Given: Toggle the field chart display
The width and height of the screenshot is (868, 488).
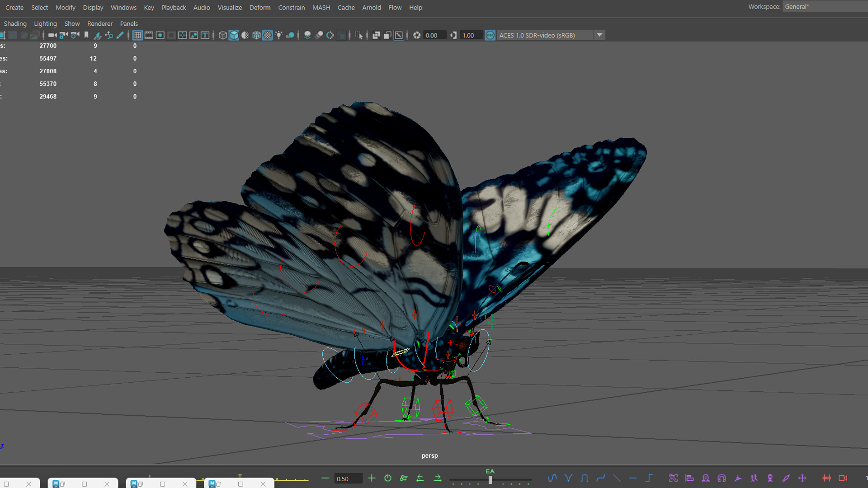Looking at the screenshot, I should tap(183, 35).
